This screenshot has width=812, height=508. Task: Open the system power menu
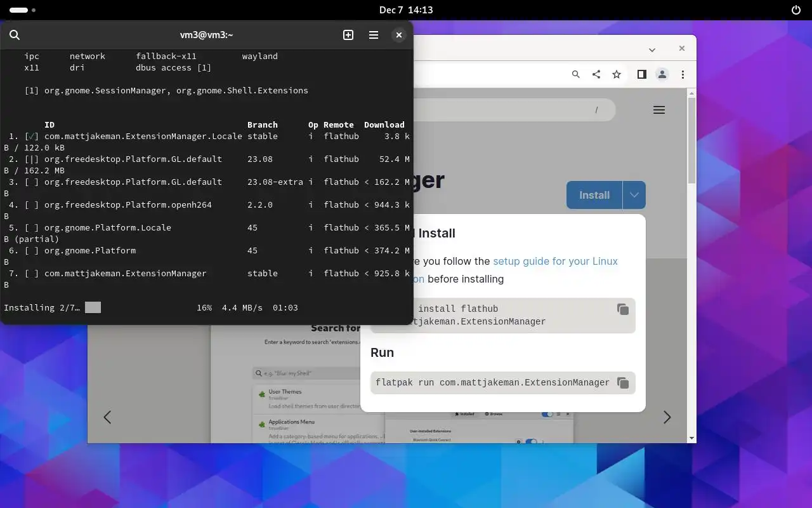[796, 10]
